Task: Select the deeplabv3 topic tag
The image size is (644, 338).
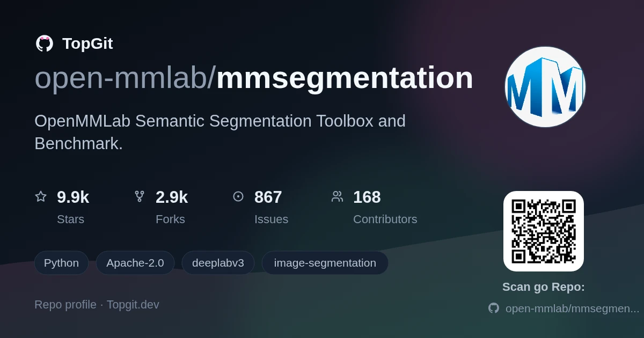Action: [218, 263]
